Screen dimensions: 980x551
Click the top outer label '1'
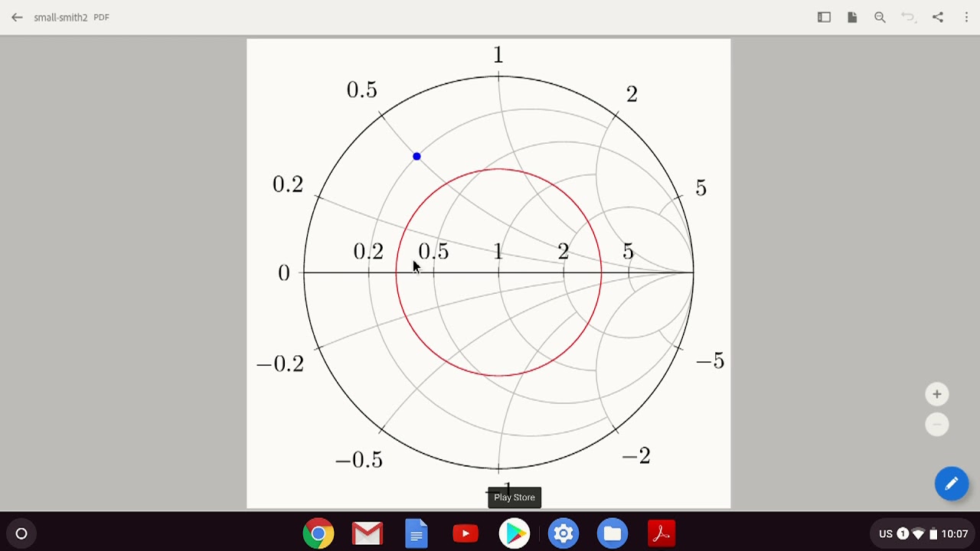[x=498, y=55]
